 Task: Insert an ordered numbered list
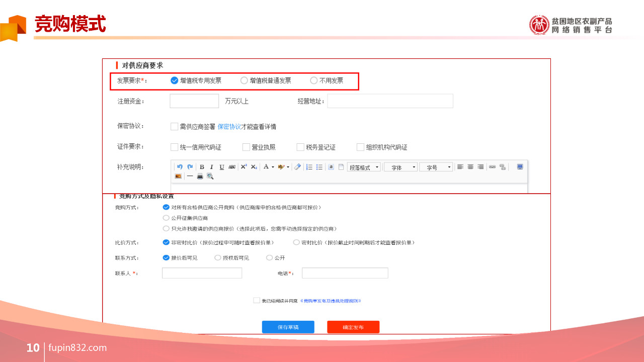click(x=309, y=167)
